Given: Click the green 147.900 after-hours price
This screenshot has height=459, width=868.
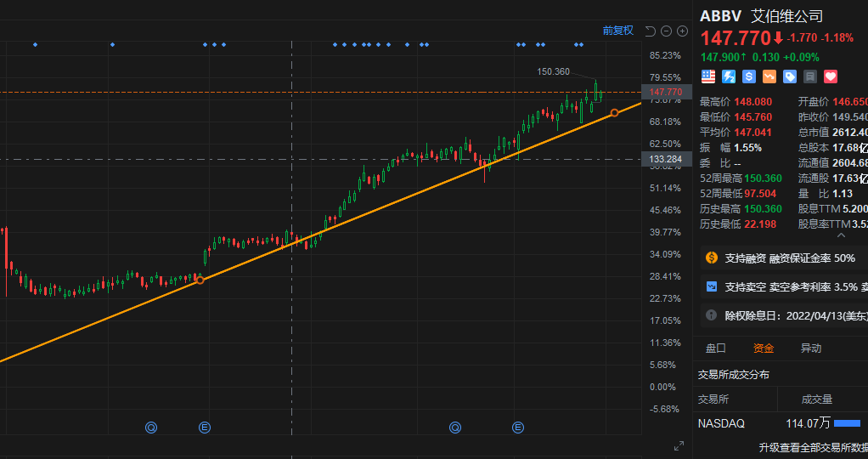Looking at the screenshot, I should click(720, 57).
